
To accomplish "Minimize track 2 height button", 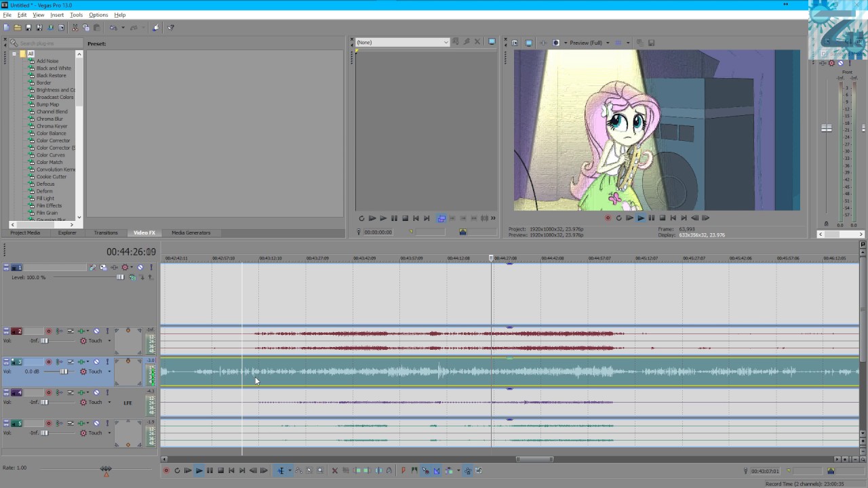I will tap(6, 329).
